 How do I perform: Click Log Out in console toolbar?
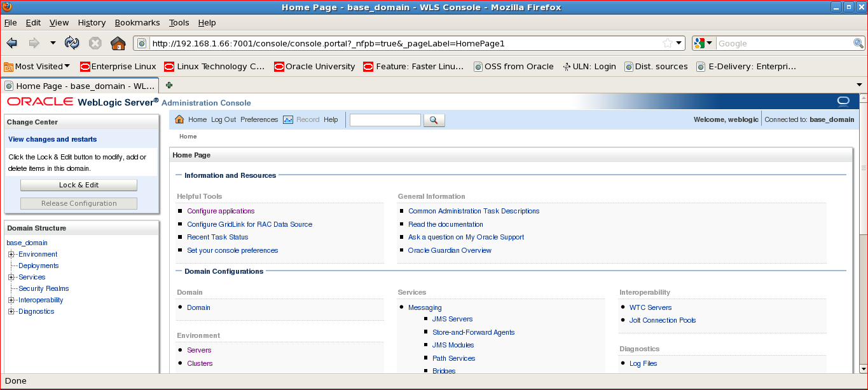pyautogui.click(x=223, y=119)
